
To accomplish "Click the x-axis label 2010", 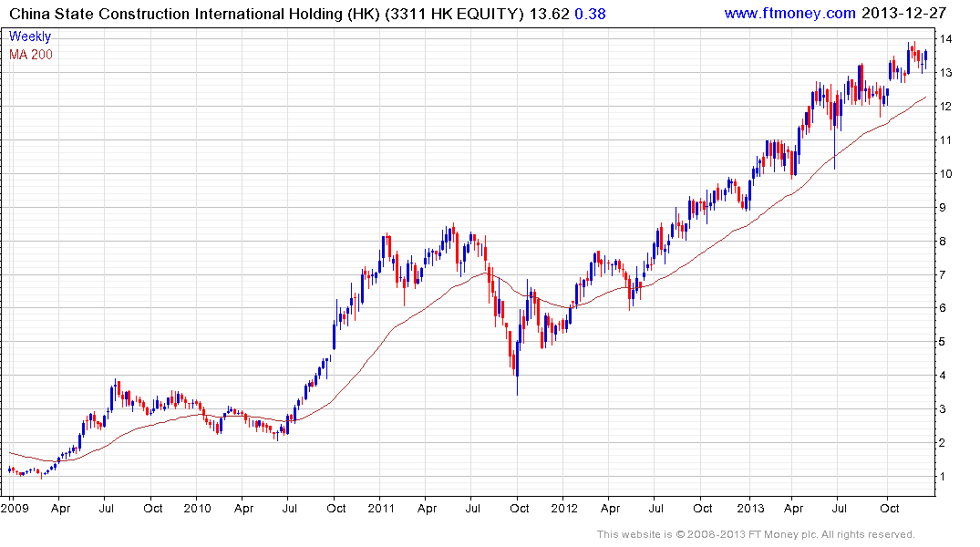I will coord(198,508).
